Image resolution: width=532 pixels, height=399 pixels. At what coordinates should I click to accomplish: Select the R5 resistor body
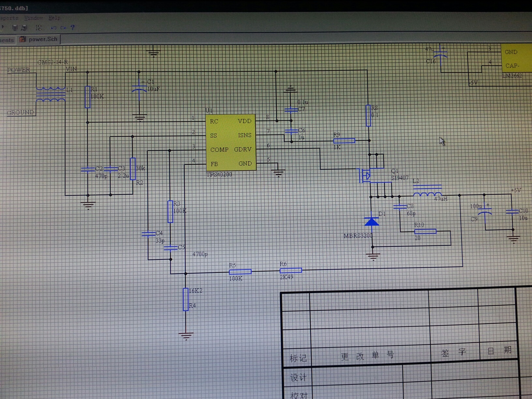pyautogui.click(x=240, y=272)
